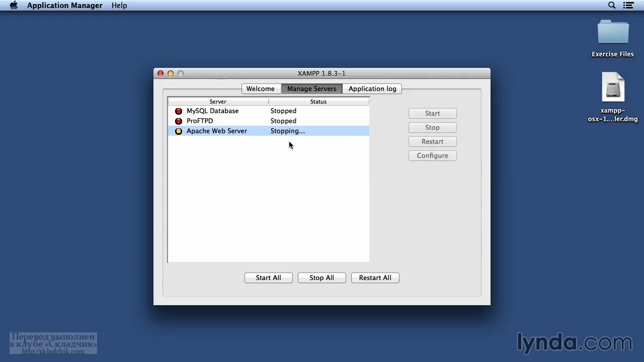This screenshot has width=644, height=362.
Task: Switch to the Application log tab
Action: point(372,89)
